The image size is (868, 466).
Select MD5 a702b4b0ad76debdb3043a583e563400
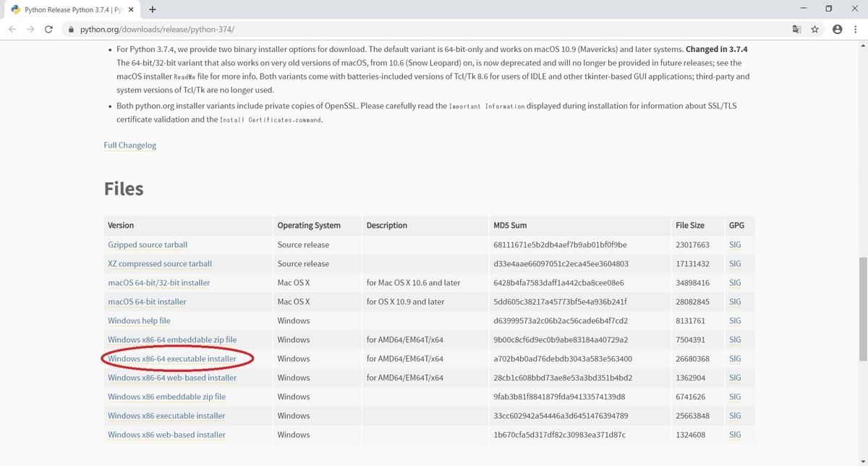pyautogui.click(x=563, y=359)
